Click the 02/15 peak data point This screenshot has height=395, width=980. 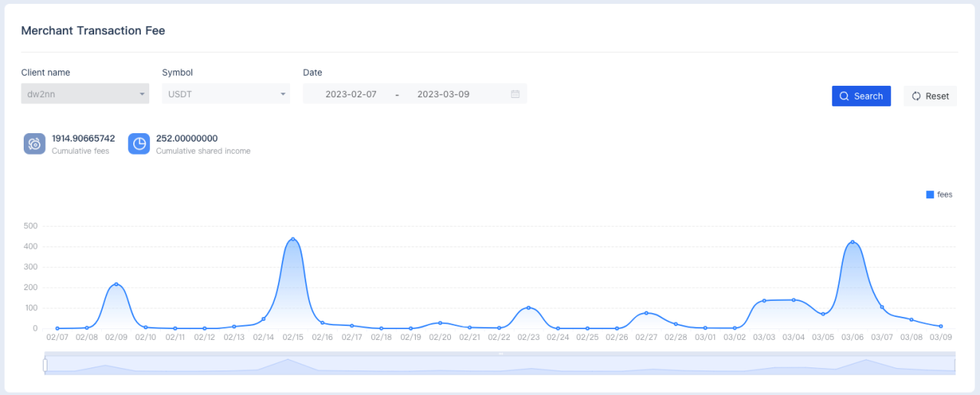[x=292, y=240]
